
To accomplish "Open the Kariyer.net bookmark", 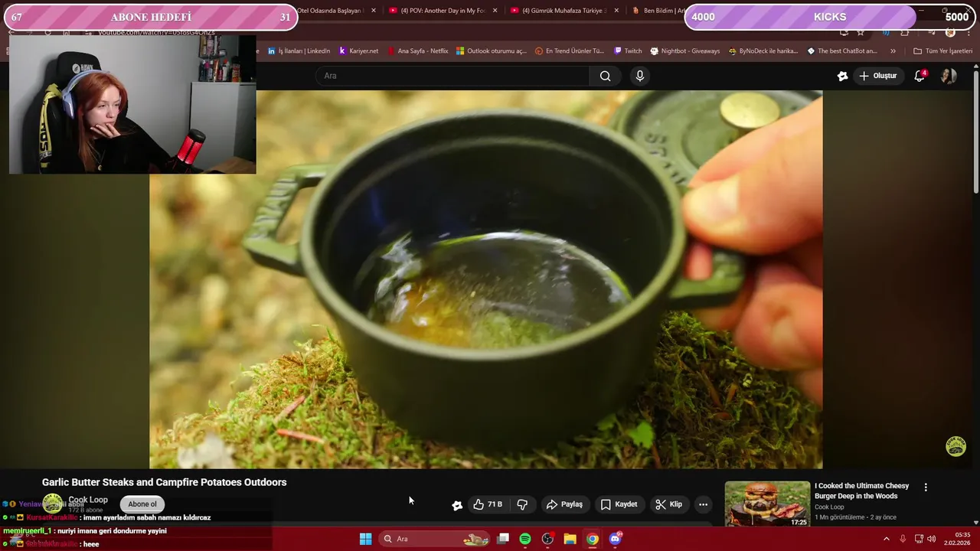I will 358,51.
